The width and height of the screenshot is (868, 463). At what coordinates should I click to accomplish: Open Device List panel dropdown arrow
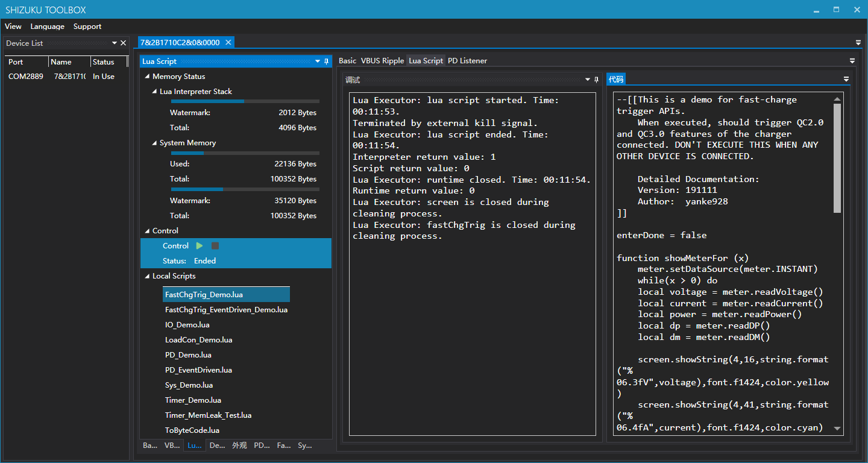click(115, 43)
